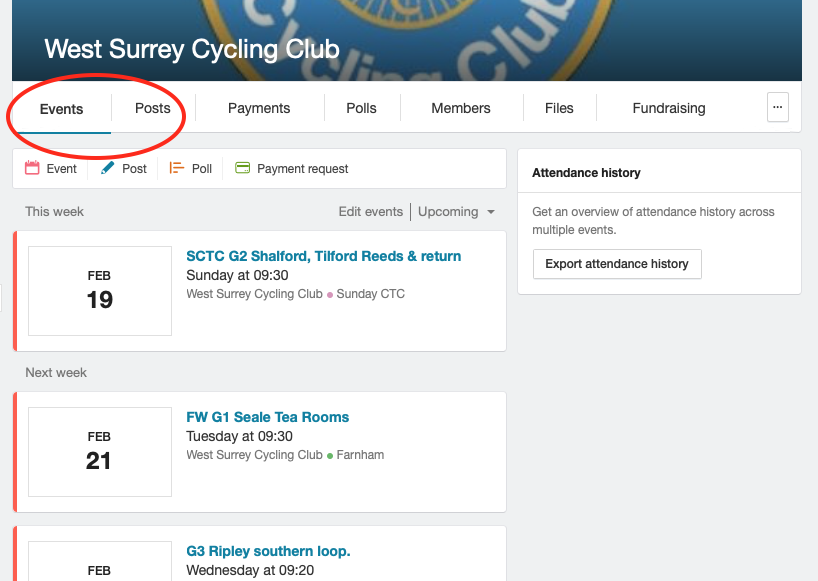
Task: Open FW G1 Seale Tea Rooms event
Action: tap(268, 417)
